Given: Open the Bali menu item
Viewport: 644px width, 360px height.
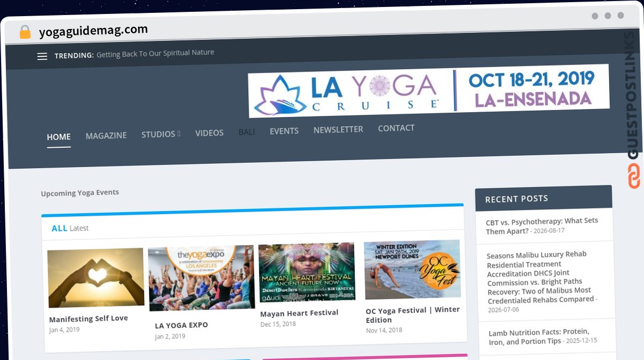Looking at the screenshot, I should coord(246,132).
